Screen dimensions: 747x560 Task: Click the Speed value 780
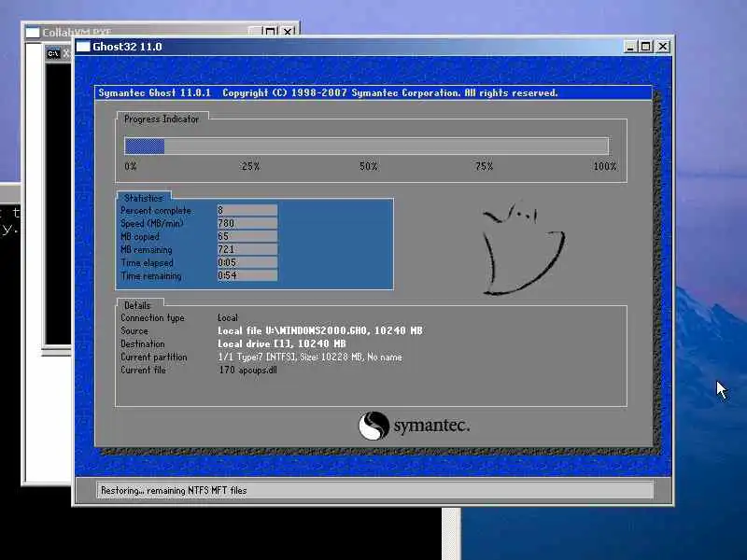tap(247, 223)
